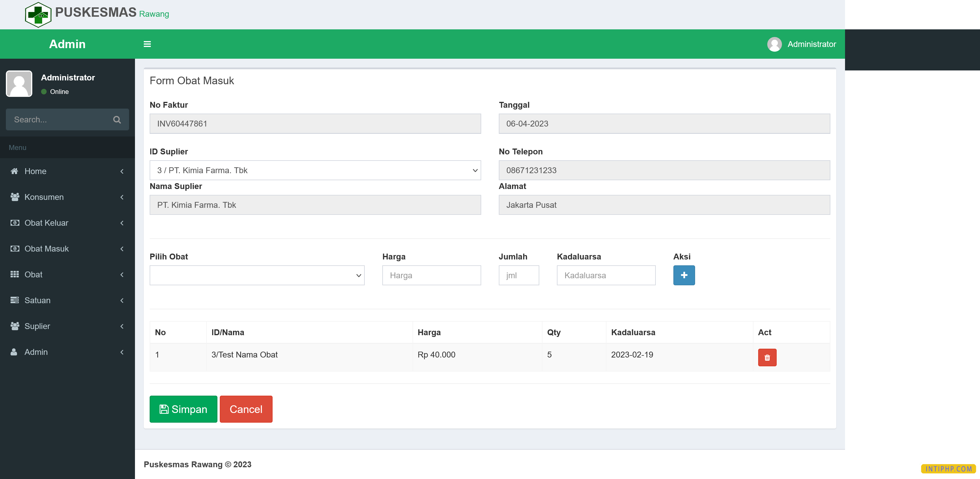The width and height of the screenshot is (980, 479).
Task: Click the sidebar search magnifier icon
Action: click(117, 119)
